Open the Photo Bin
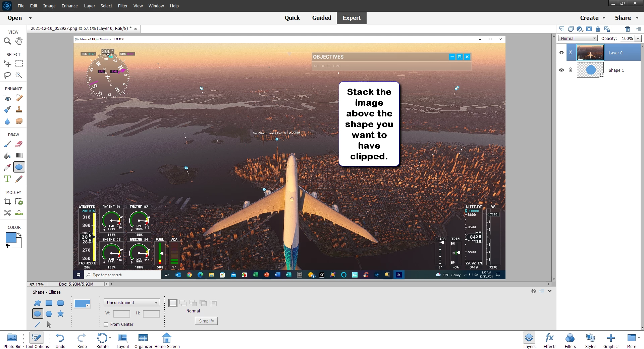 click(x=12, y=341)
